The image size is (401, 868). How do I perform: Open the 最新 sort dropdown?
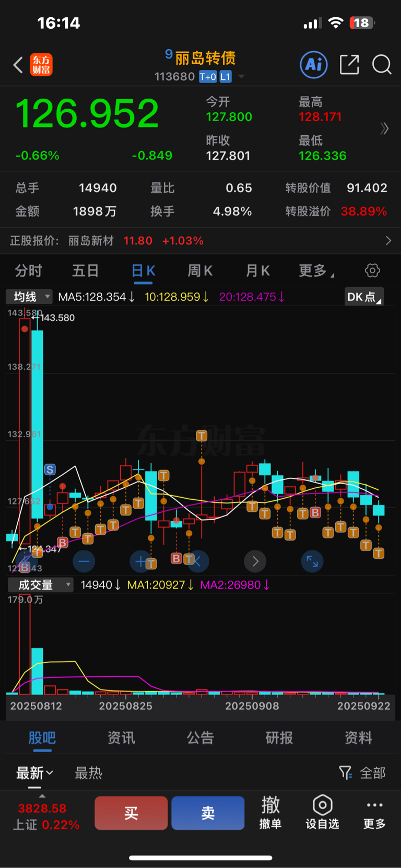click(34, 772)
